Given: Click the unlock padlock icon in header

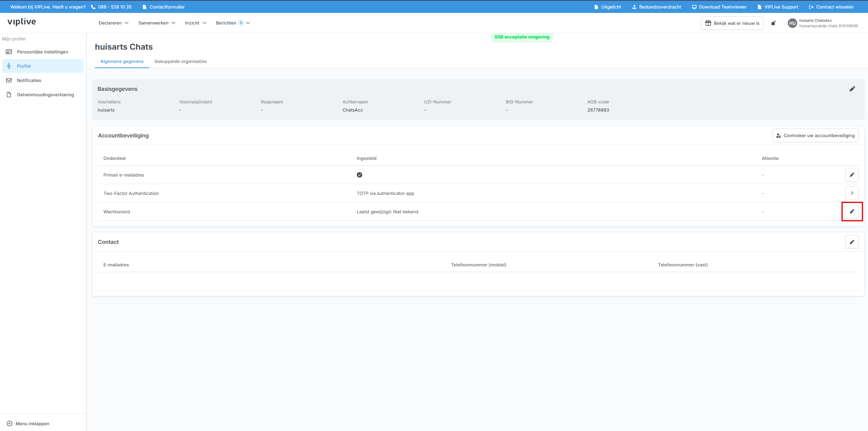Looking at the screenshot, I should click(773, 23).
